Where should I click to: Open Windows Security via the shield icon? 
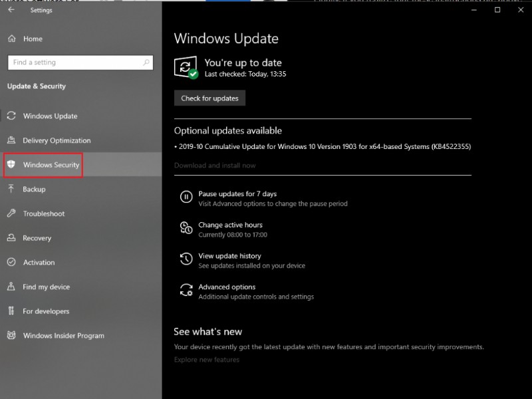[x=11, y=164]
